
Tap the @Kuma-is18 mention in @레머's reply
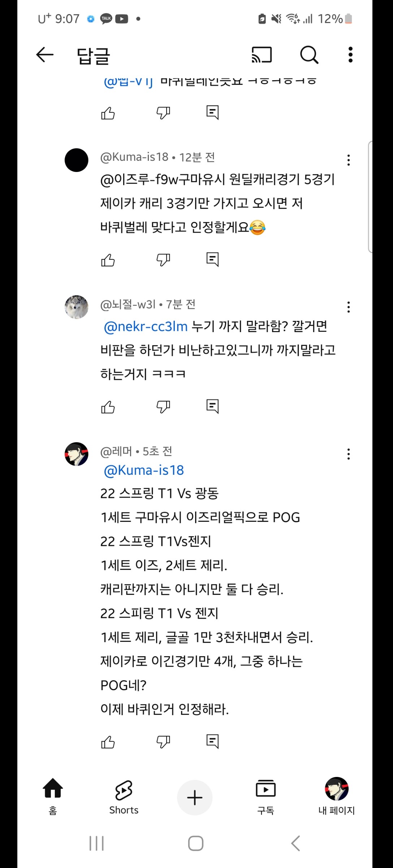pyautogui.click(x=144, y=470)
